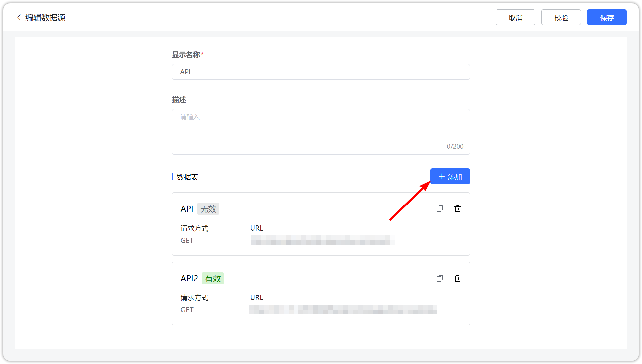Click 校验 to validate the data source
Screen dimensions: 642x364
click(561, 17)
